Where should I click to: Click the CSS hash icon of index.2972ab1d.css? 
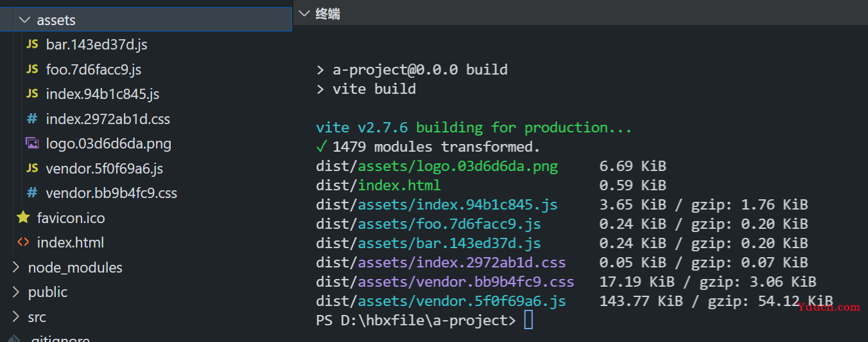(32, 119)
